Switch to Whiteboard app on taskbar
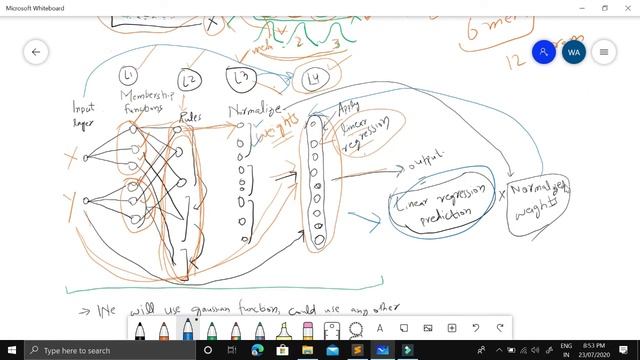This screenshot has width=640, height=360. (382, 350)
